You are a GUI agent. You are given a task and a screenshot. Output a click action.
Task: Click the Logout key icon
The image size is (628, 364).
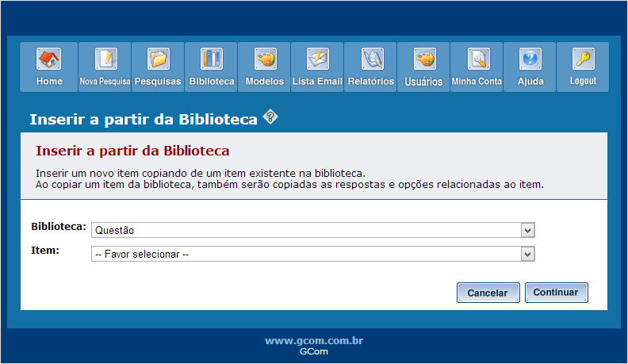coord(583,59)
